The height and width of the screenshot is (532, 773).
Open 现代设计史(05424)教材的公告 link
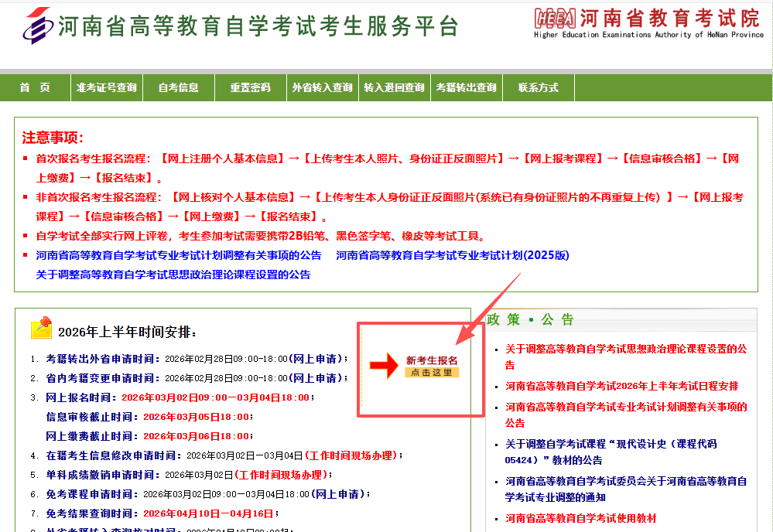click(x=611, y=452)
